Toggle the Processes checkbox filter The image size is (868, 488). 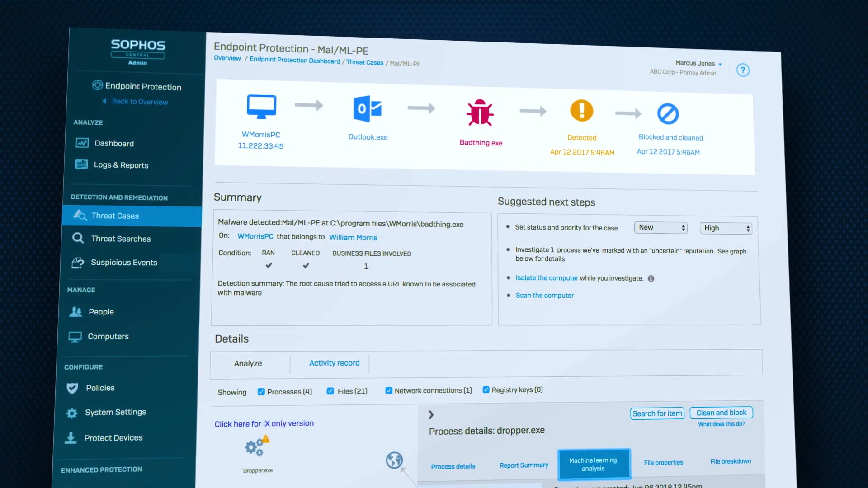(x=261, y=391)
